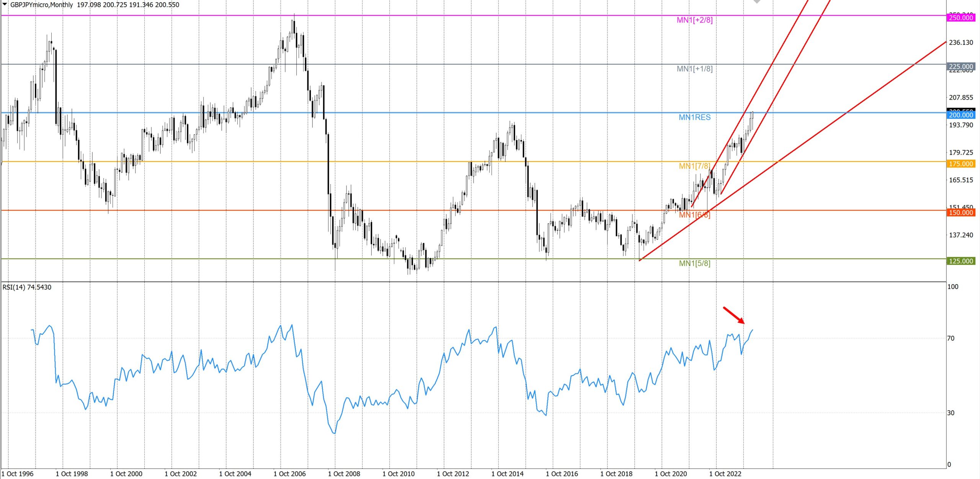
Task: Click the GBPJPYmicro,Monthly chart title
Action: [x=41, y=5]
